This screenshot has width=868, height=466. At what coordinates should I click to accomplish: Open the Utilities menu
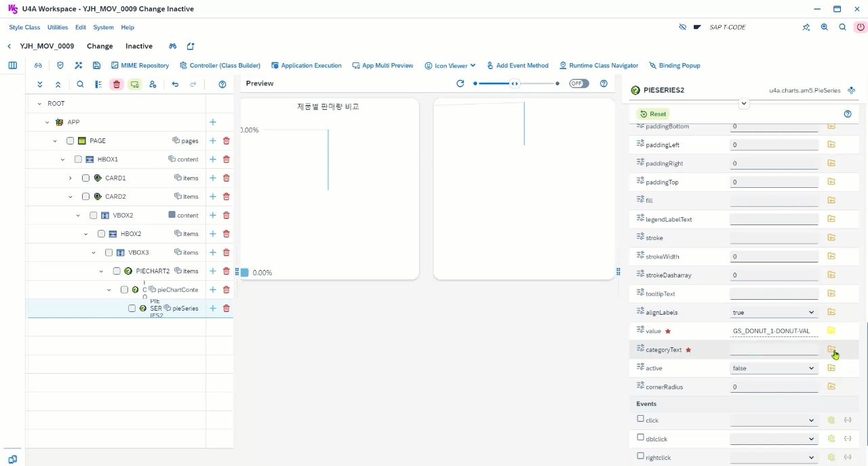58,27
